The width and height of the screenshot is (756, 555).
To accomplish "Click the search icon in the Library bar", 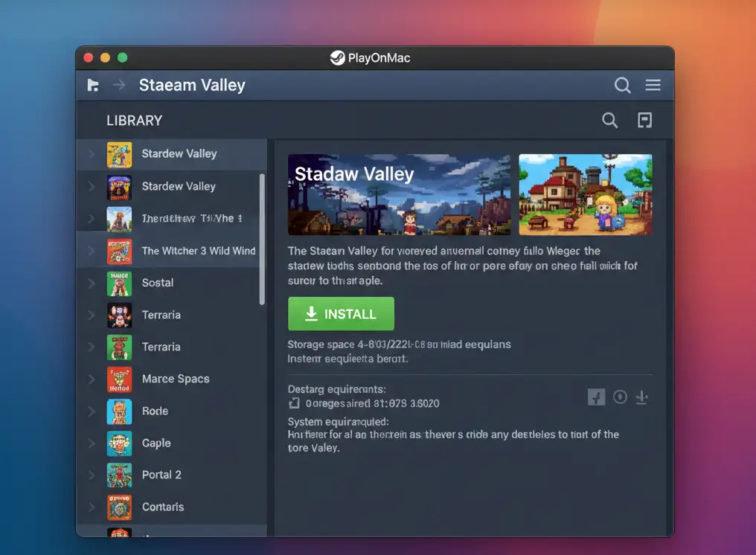I will click(x=609, y=120).
